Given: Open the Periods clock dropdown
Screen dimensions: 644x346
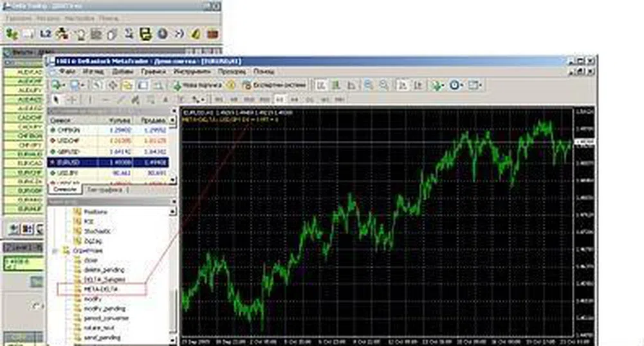Looking at the screenshot, I should (456, 86).
